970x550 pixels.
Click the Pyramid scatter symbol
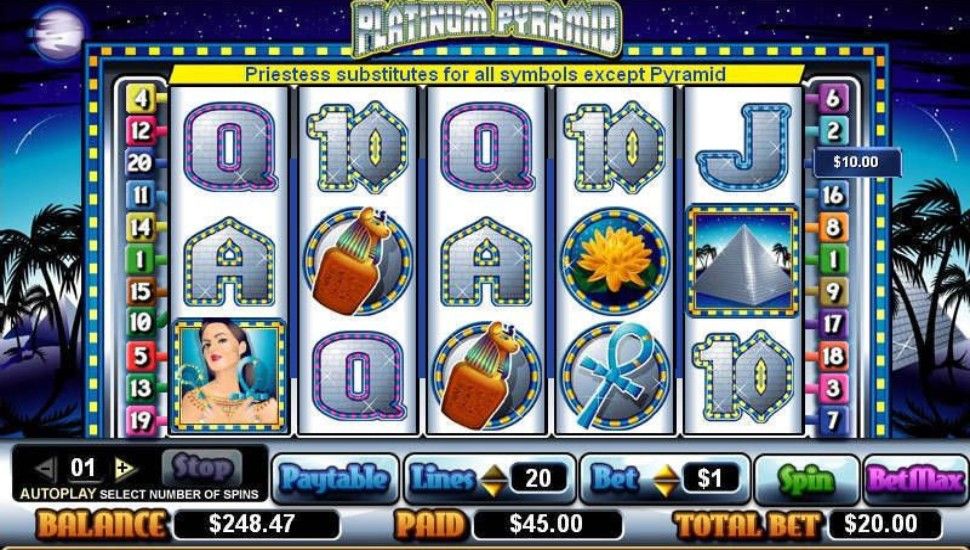tap(743, 260)
